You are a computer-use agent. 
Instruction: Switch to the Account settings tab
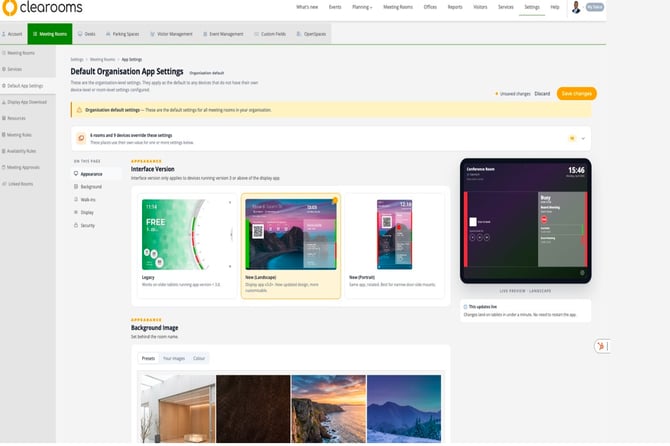click(x=12, y=34)
